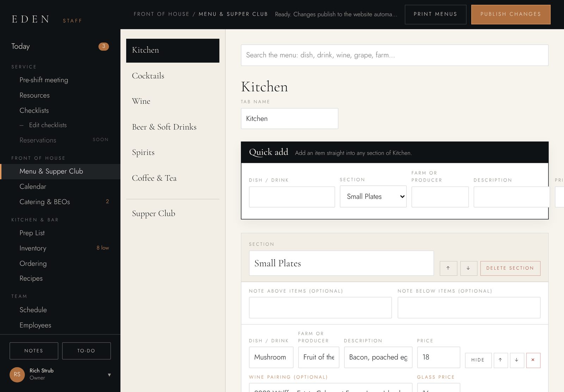The height and width of the screenshot is (392, 564).
Task: Switch to Cocktails tab
Action: pyautogui.click(x=173, y=76)
